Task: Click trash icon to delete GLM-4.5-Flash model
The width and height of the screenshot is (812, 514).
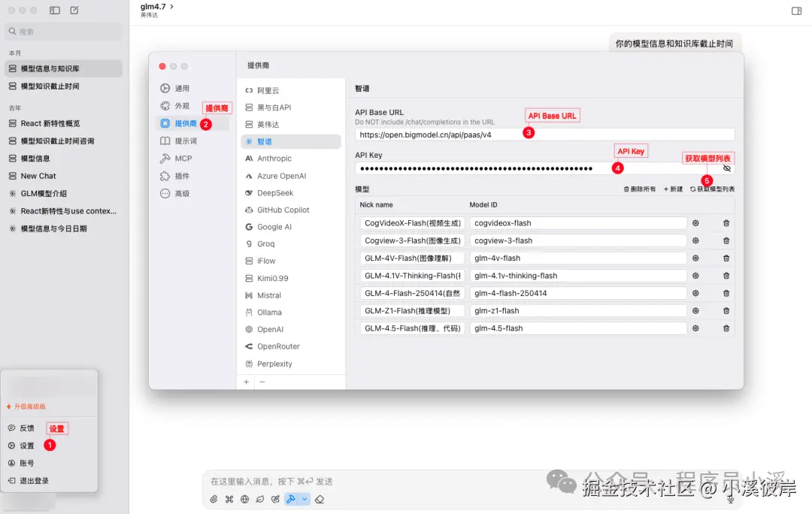Action: tap(726, 328)
